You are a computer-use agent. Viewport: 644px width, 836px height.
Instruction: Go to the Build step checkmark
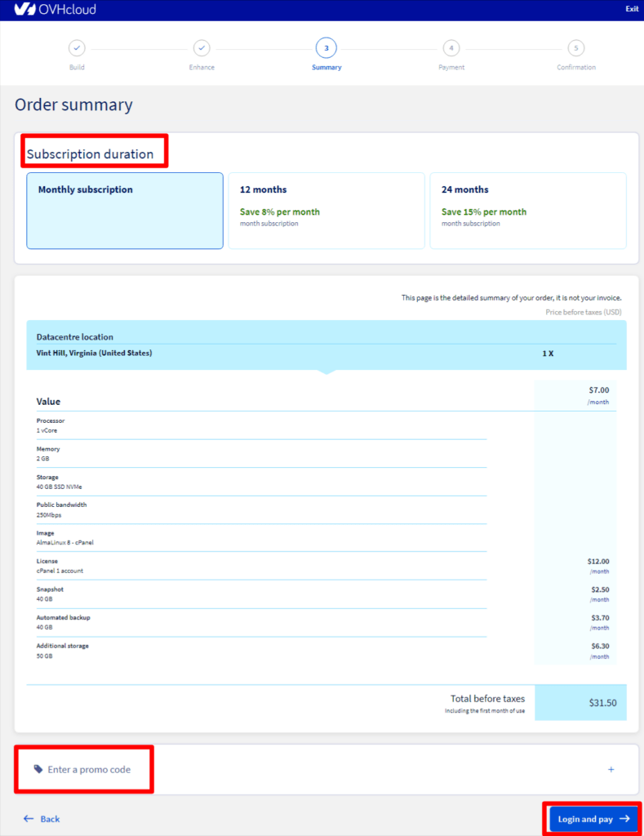(77, 48)
